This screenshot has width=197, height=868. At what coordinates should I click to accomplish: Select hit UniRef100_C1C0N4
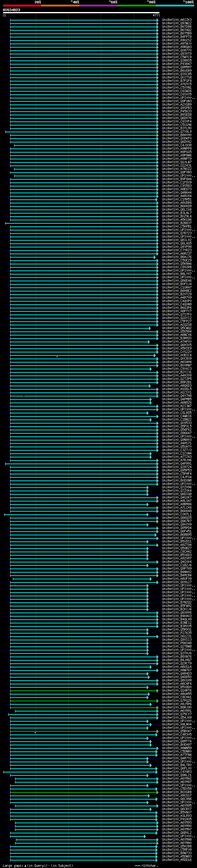pyautogui.click(x=176, y=453)
